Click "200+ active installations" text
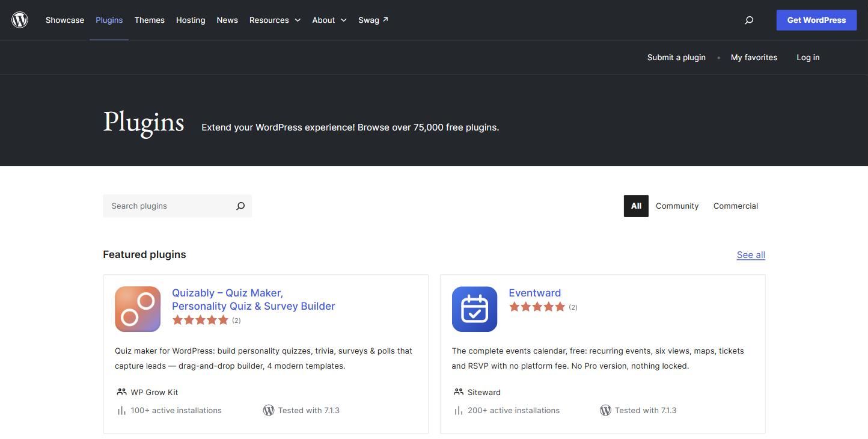The height and width of the screenshot is (439, 868). click(513, 410)
